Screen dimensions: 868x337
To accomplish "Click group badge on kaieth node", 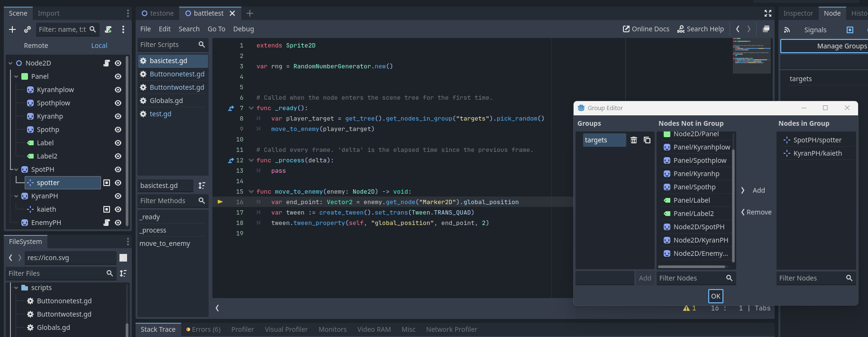I will (x=107, y=209).
